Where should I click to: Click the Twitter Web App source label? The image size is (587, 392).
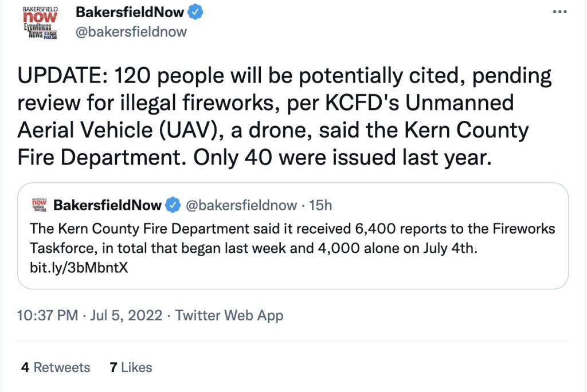[229, 315]
